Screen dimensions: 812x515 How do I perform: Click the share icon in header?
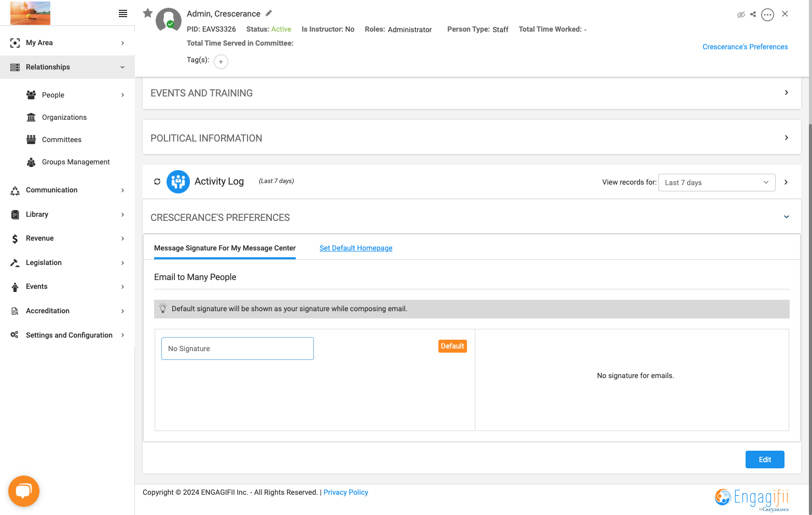pyautogui.click(x=753, y=15)
